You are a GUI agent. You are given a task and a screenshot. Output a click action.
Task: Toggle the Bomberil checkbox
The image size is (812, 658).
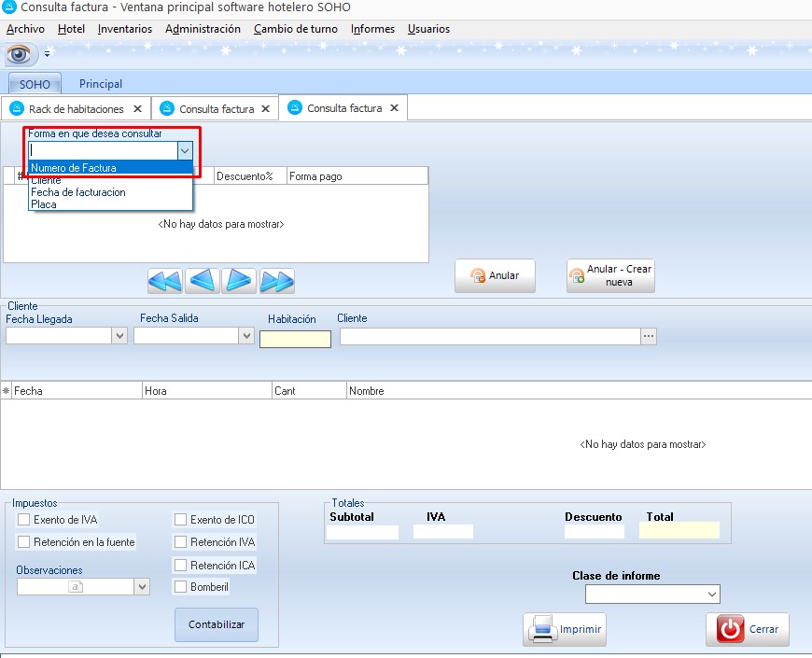pos(181,587)
